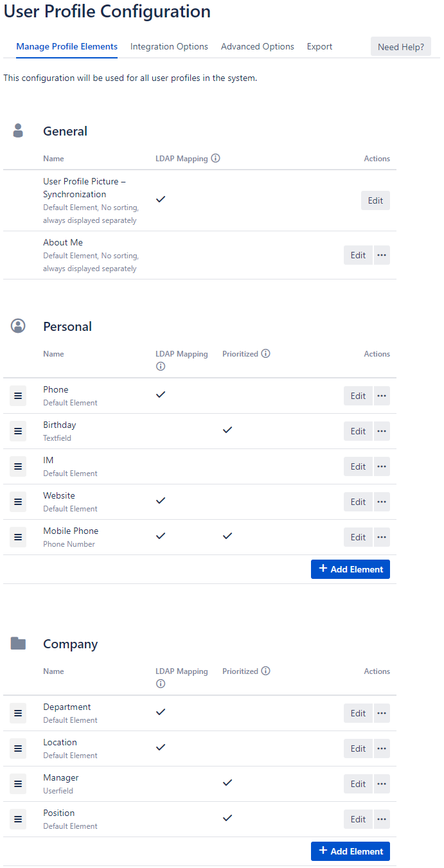Open more actions menu for About Me
The width and height of the screenshot is (444, 868).
382,255
